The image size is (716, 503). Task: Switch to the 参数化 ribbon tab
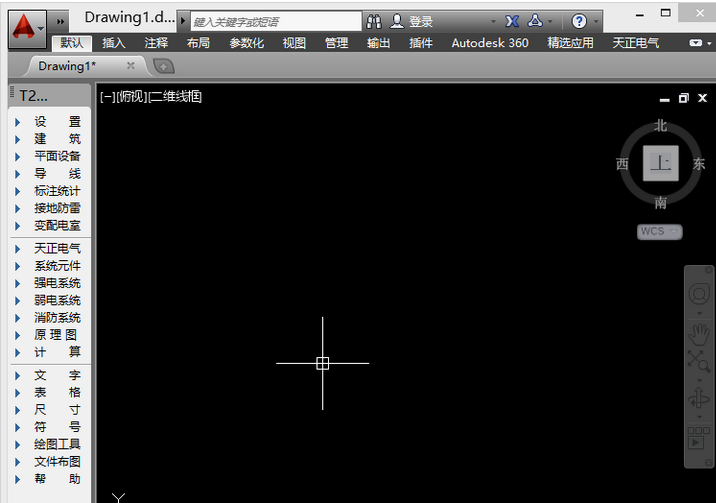(247, 43)
